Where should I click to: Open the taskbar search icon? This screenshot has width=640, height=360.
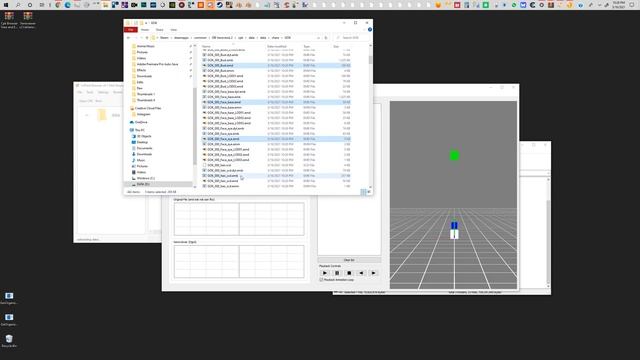point(18,5)
